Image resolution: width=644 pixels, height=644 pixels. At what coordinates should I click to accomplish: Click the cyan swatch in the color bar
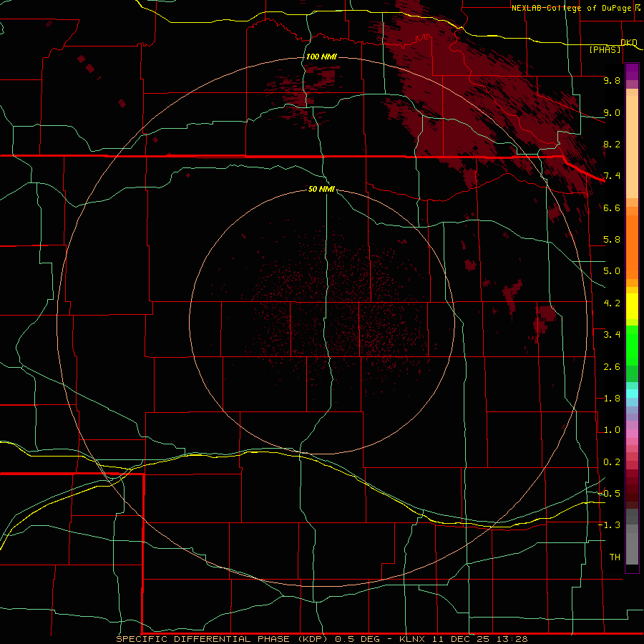(632, 394)
